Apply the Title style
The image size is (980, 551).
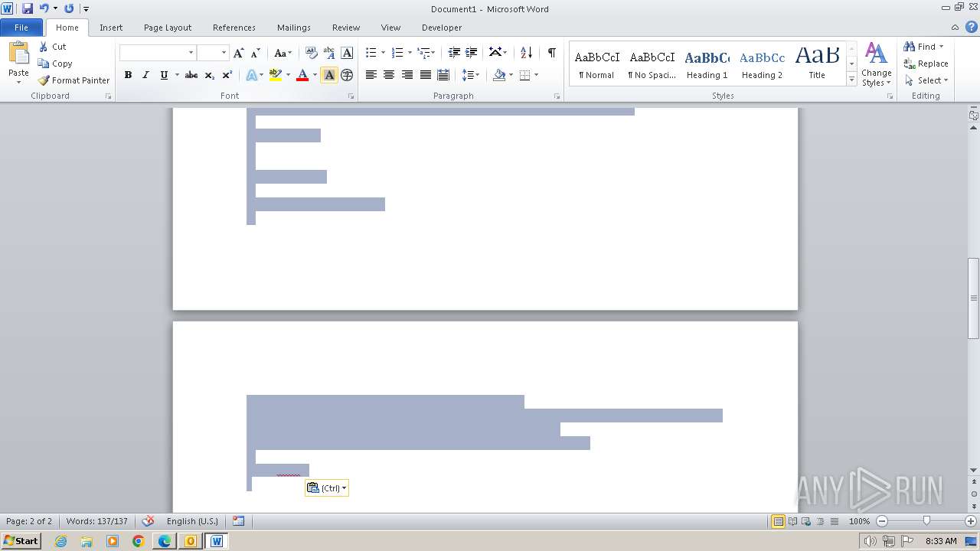click(x=817, y=64)
